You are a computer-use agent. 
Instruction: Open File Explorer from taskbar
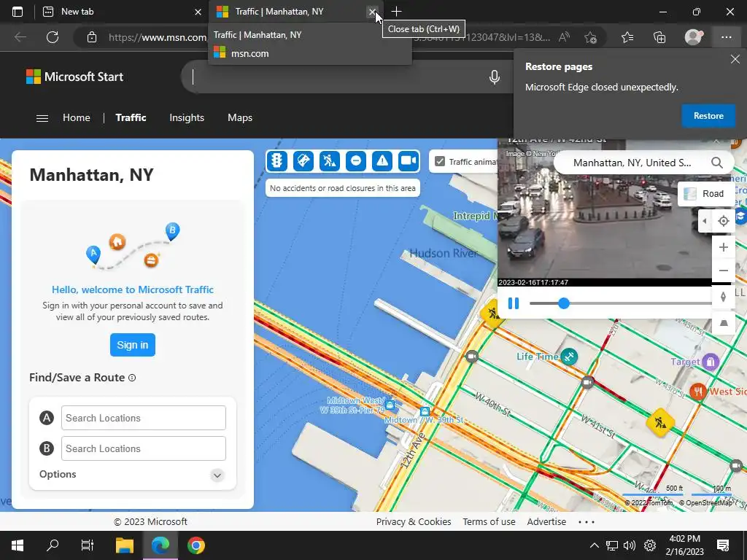[x=124, y=545]
